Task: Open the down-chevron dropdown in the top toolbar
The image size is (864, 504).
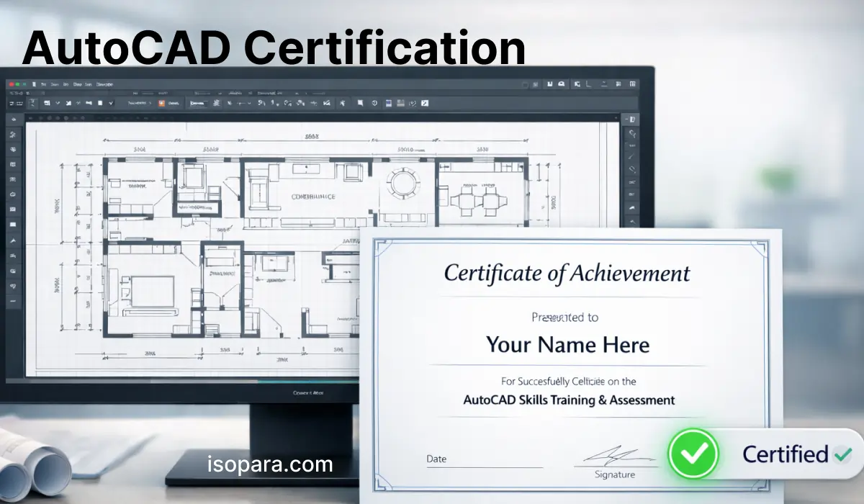Action: (57, 103)
